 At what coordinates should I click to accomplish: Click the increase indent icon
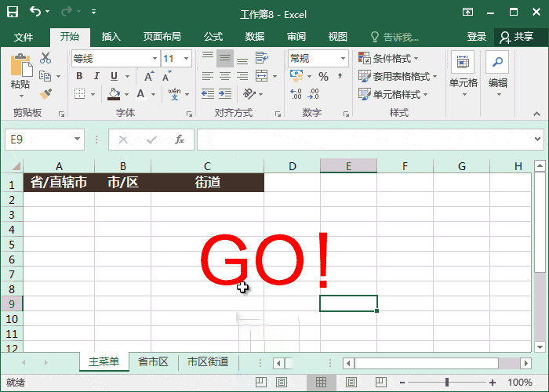[225, 94]
